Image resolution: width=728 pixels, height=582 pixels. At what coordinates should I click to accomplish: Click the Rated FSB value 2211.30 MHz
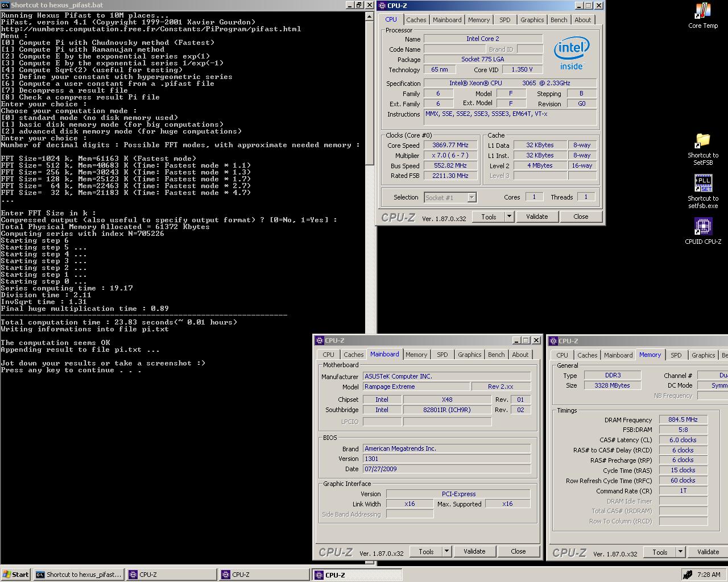450,176
